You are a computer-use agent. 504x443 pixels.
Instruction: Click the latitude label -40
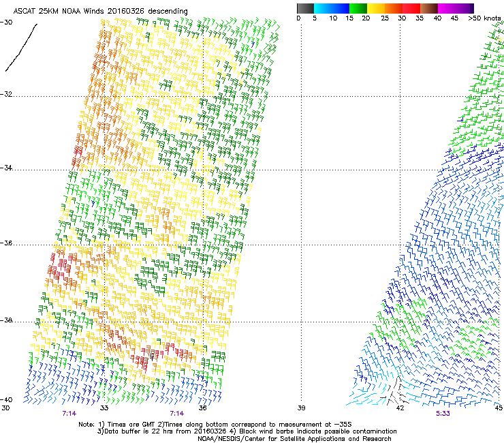pyautogui.click(x=6, y=399)
